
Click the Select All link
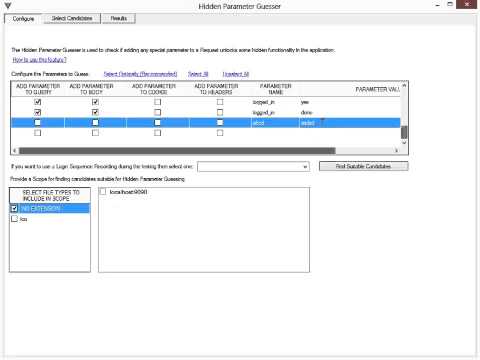(x=198, y=74)
